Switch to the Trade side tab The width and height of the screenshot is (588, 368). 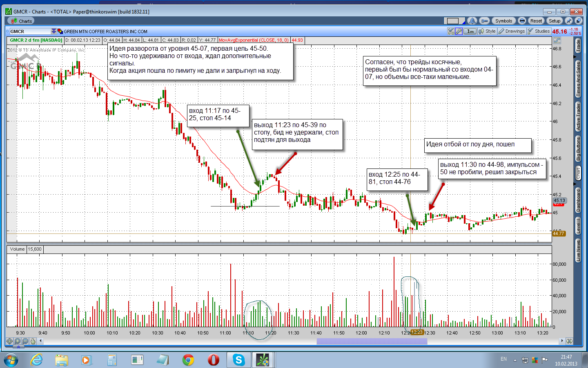578,46
